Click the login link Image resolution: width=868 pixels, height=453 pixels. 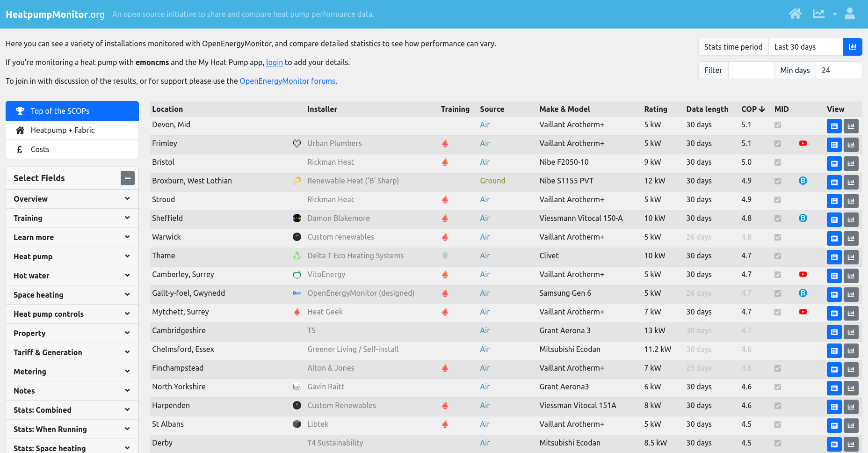[x=275, y=62]
